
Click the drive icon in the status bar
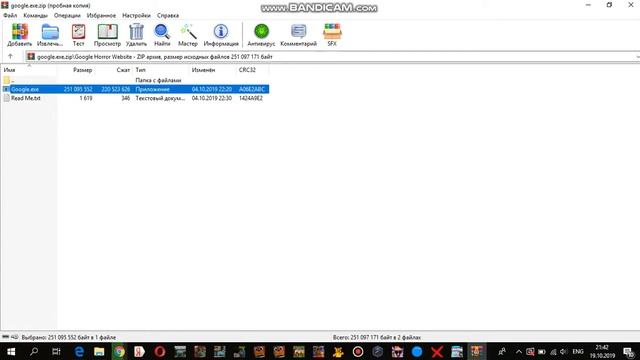6,337
